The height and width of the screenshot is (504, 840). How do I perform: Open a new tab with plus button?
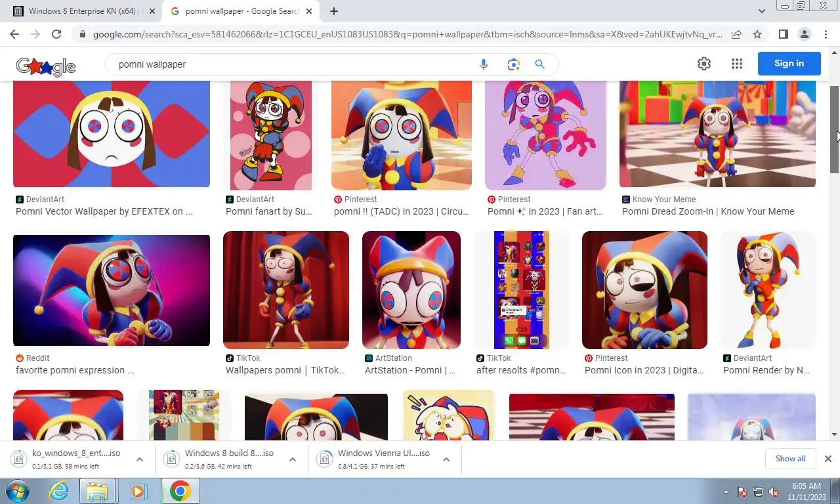334,11
